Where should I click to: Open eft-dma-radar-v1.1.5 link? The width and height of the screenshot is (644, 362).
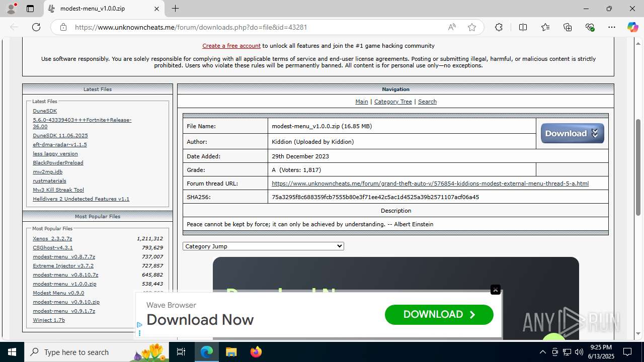(x=60, y=145)
